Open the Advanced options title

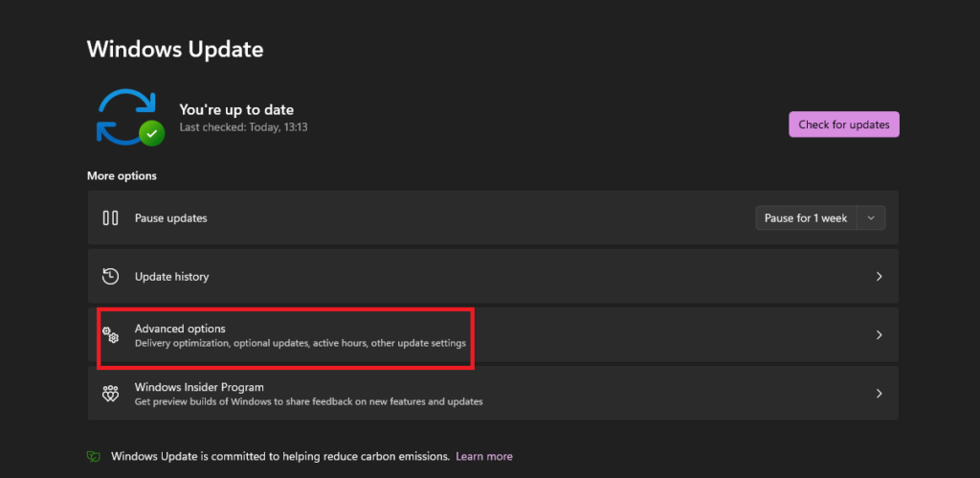click(180, 329)
